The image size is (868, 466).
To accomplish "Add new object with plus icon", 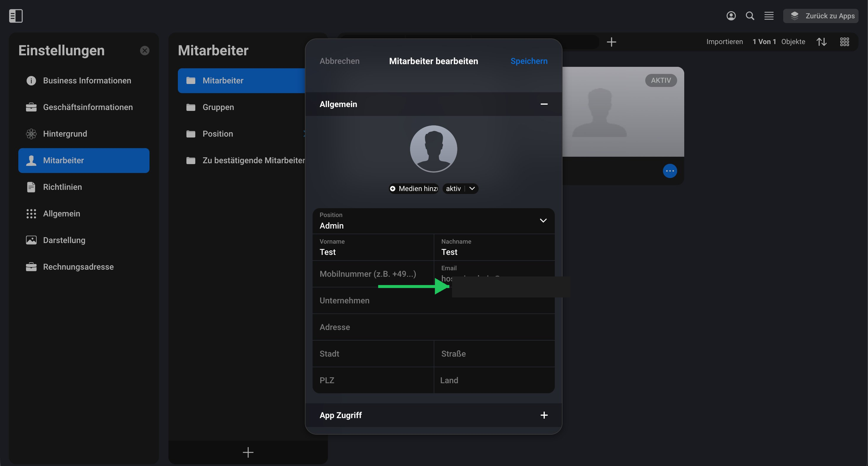I will pos(611,42).
